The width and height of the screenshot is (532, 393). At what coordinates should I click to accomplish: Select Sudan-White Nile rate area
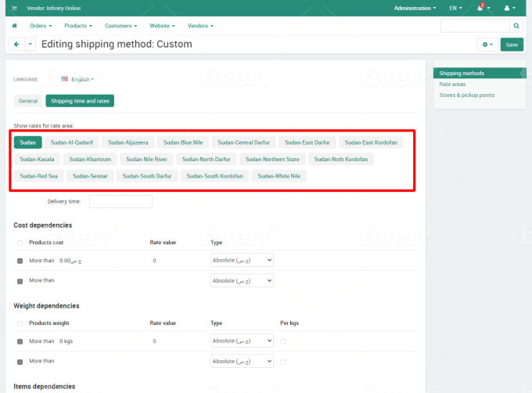pos(279,176)
